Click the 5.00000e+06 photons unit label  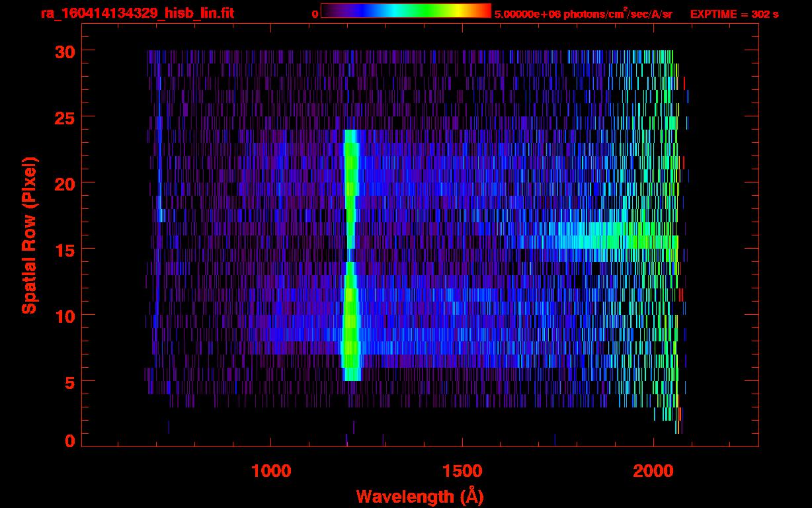(583, 14)
